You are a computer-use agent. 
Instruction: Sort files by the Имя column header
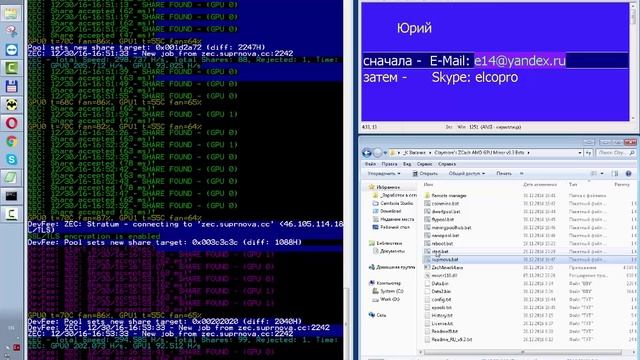(x=428, y=184)
